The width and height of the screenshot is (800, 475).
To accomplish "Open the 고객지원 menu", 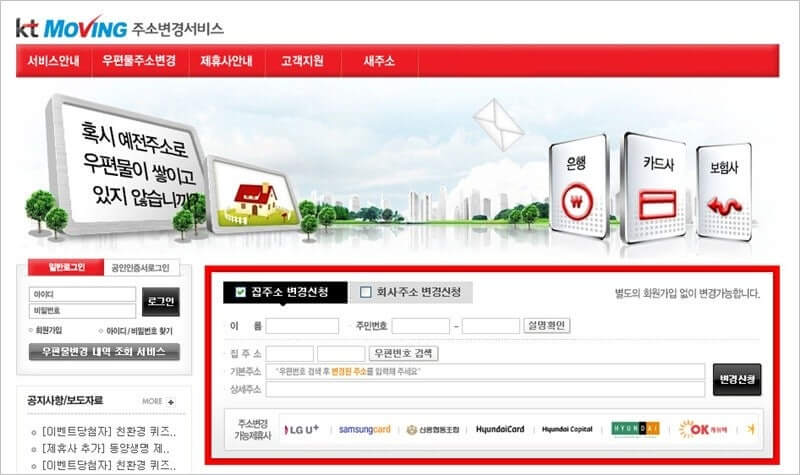I will click(x=303, y=61).
